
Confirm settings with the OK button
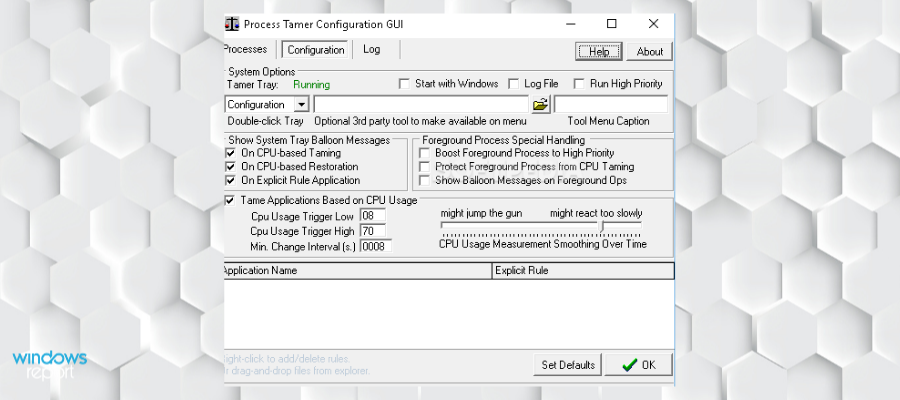[639, 365]
